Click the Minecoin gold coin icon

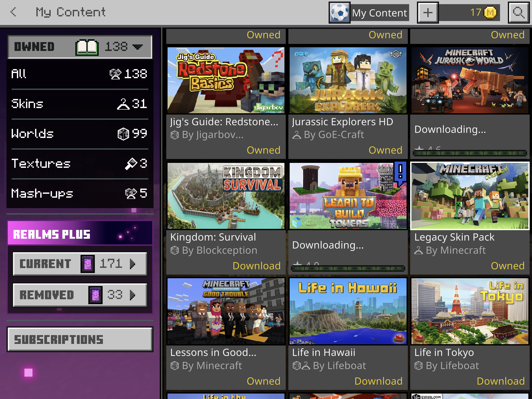point(490,12)
